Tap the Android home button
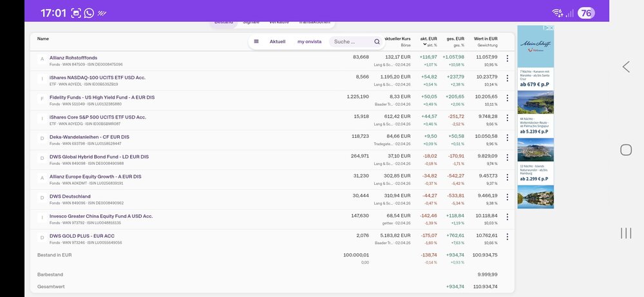The height and width of the screenshot is (297, 644). 626,150
